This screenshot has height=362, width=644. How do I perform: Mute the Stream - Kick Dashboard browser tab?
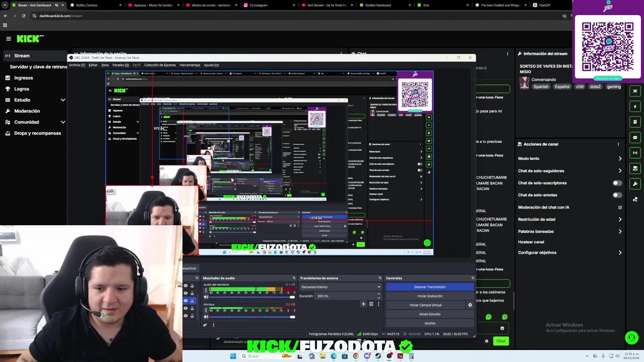point(56,5)
